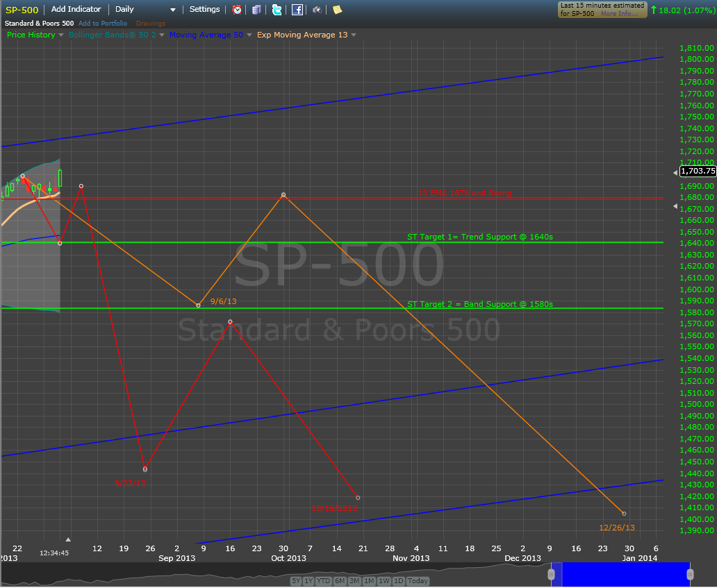Image resolution: width=717 pixels, height=588 pixels.
Task: Select the 1W range button
Action: pos(384,581)
